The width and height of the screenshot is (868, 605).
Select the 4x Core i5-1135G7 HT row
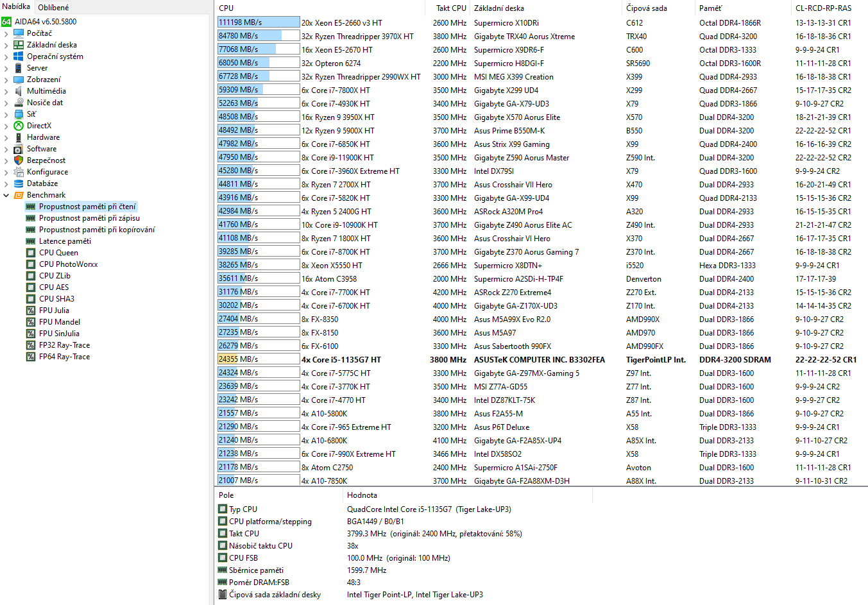point(541,360)
